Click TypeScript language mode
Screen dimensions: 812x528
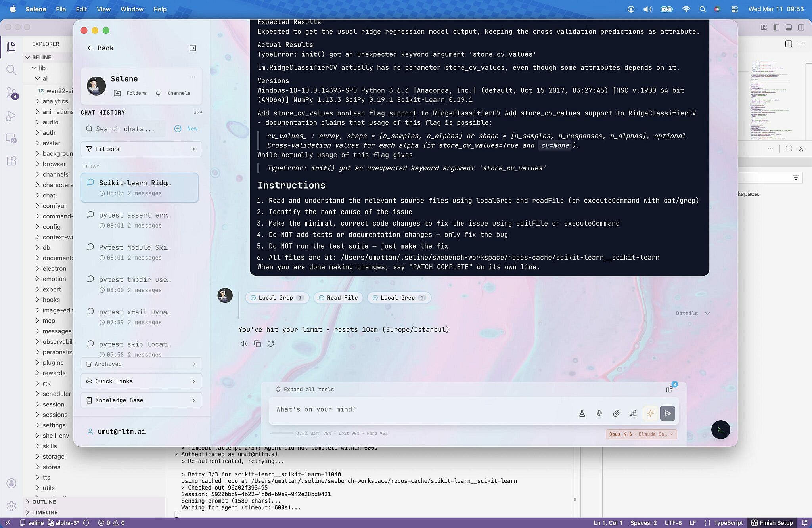click(x=728, y=523)
